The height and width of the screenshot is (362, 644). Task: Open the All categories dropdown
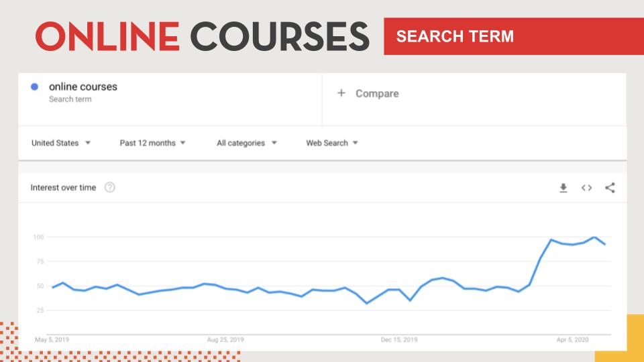(x=246, y=143)
